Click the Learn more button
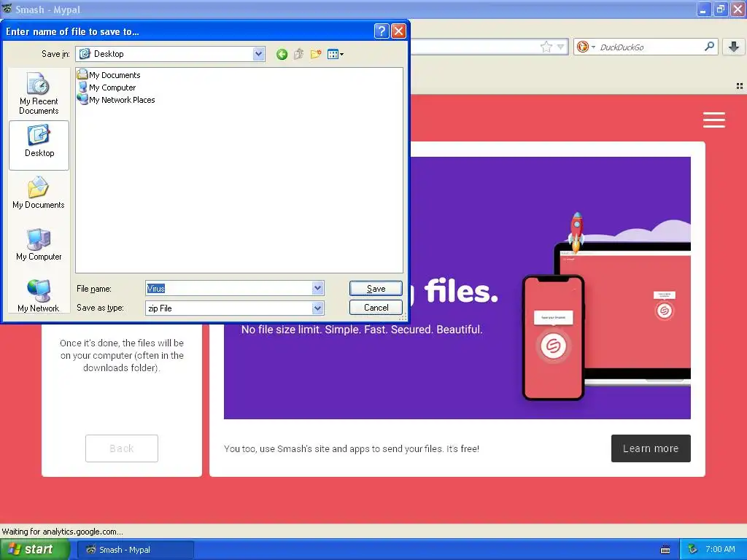The image size is (747, 560). (x=651, y=448)
